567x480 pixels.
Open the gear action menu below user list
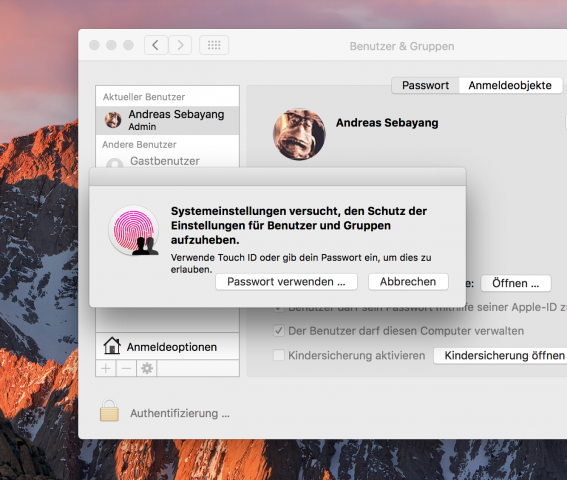click(147, 369)
